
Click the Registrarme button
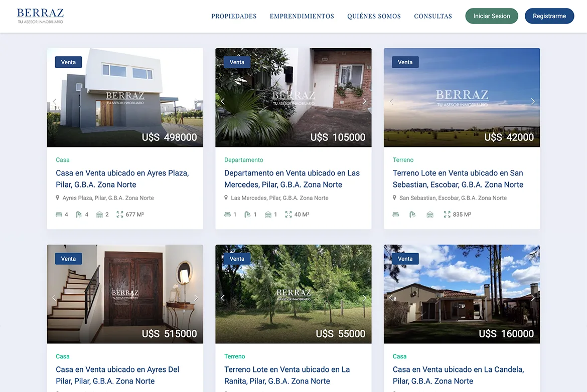549,16
